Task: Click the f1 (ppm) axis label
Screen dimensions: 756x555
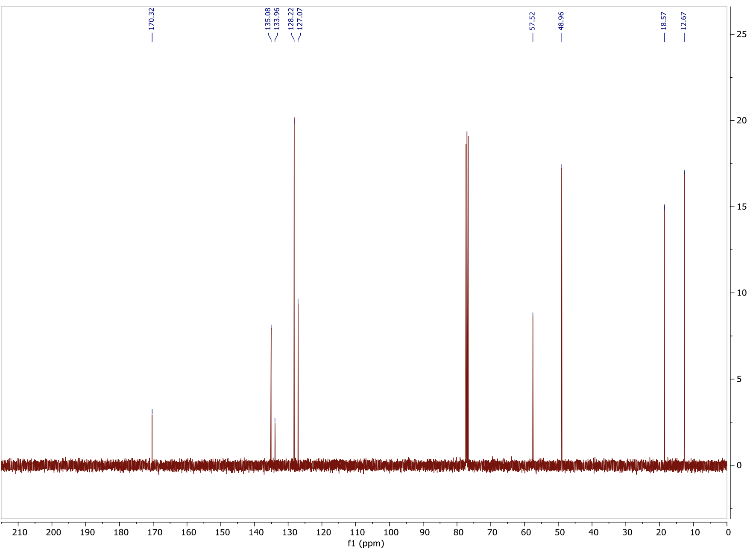Action: pos(366,543)
